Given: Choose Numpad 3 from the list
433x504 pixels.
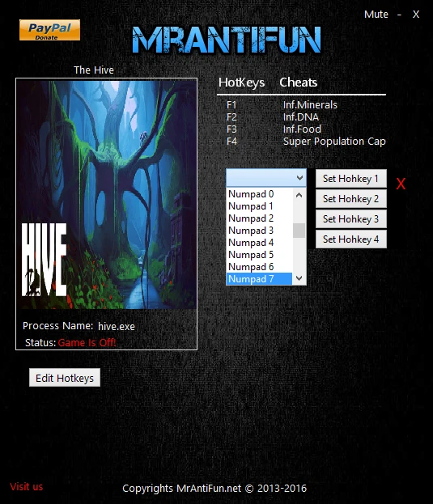Looking at the screenshot, I should tap(259, 231).
